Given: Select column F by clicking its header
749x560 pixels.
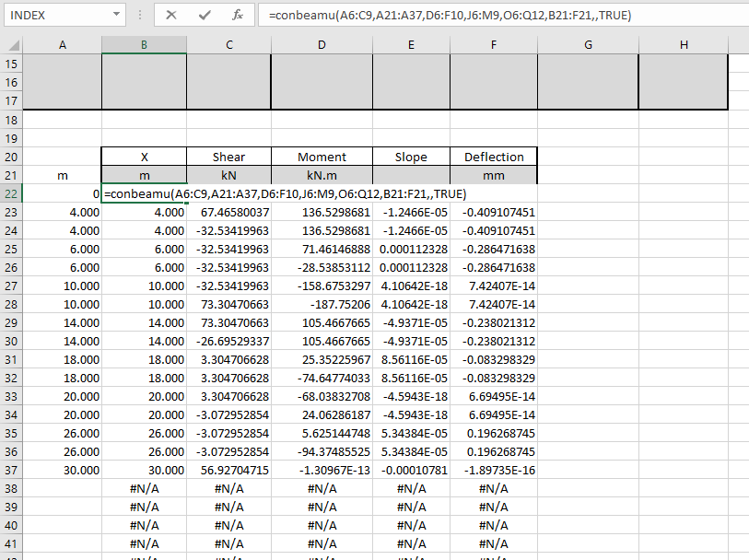Looking at the screenshot, I should pyautogui.click(x=493, y=43).
